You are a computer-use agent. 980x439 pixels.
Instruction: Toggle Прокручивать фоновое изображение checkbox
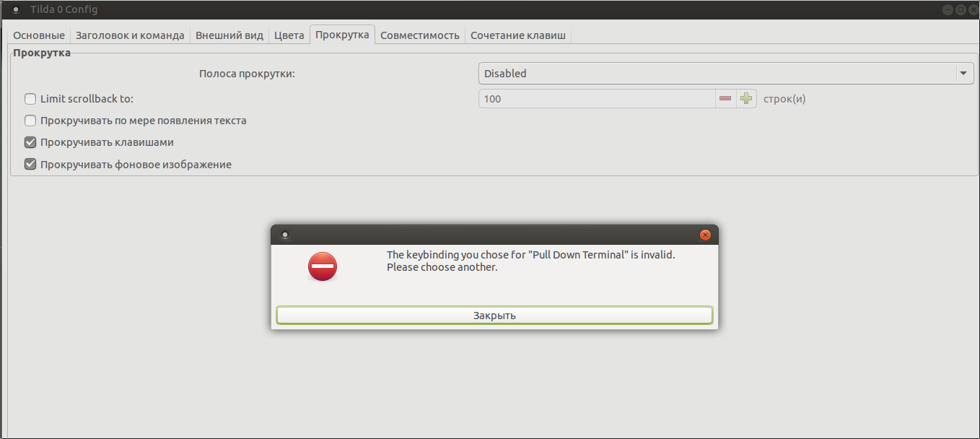[30, 165]
